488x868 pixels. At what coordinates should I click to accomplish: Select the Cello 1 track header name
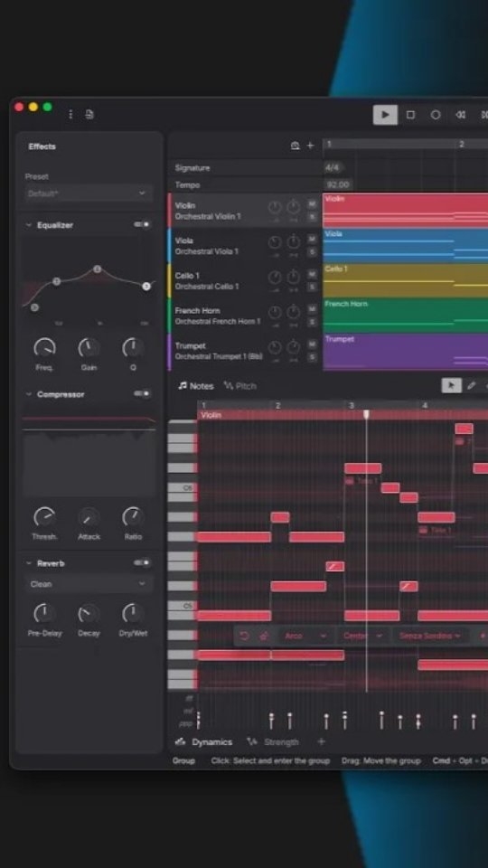[187, 275]
